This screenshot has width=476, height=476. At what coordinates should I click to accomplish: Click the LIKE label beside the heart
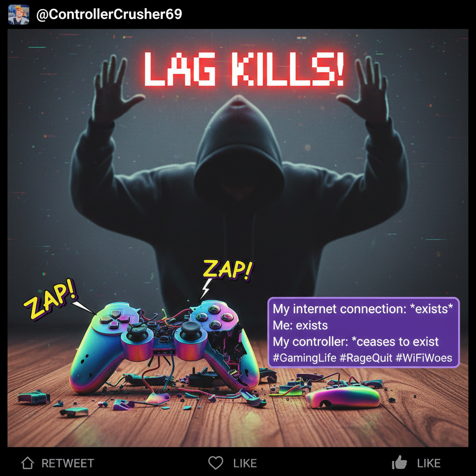(x=245, y=463)
